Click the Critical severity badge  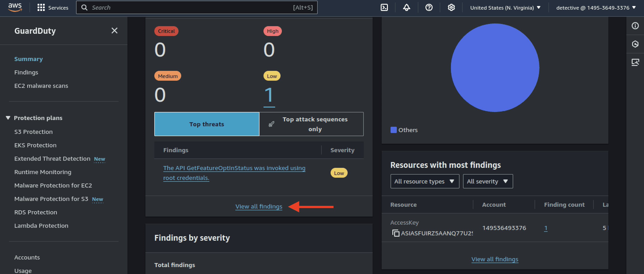pyautogui.click(x=166, y=31)
